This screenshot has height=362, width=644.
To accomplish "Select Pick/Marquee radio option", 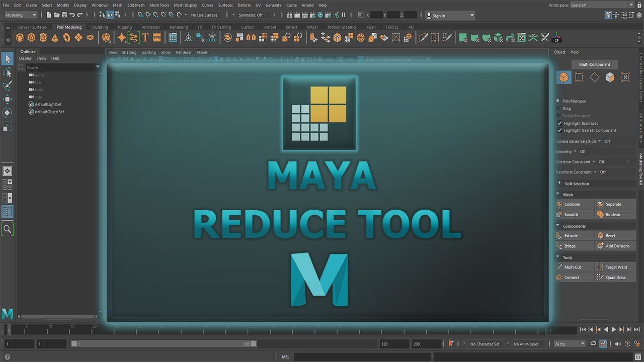I will (558, 101).
